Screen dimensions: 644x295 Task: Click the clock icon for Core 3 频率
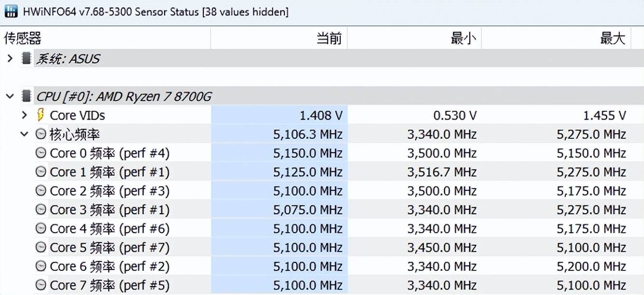41,210
